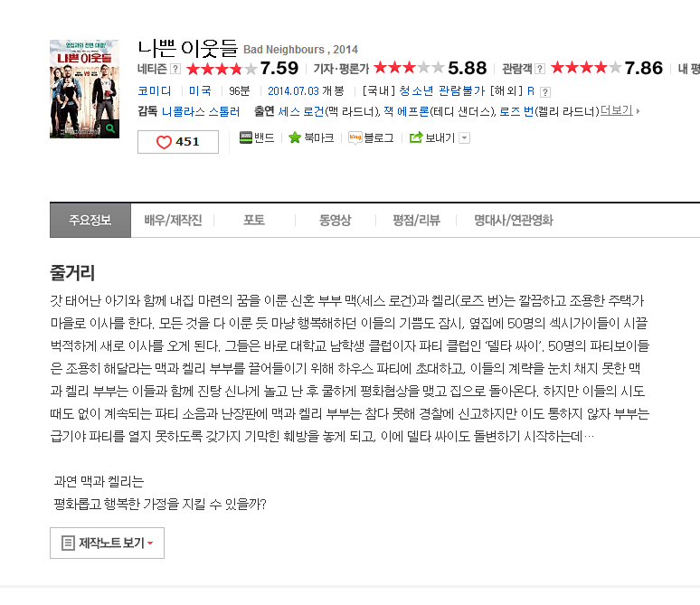Click the question mark after the R rating
The height and width of the screenshot is (605, 700).
[545, 92]
